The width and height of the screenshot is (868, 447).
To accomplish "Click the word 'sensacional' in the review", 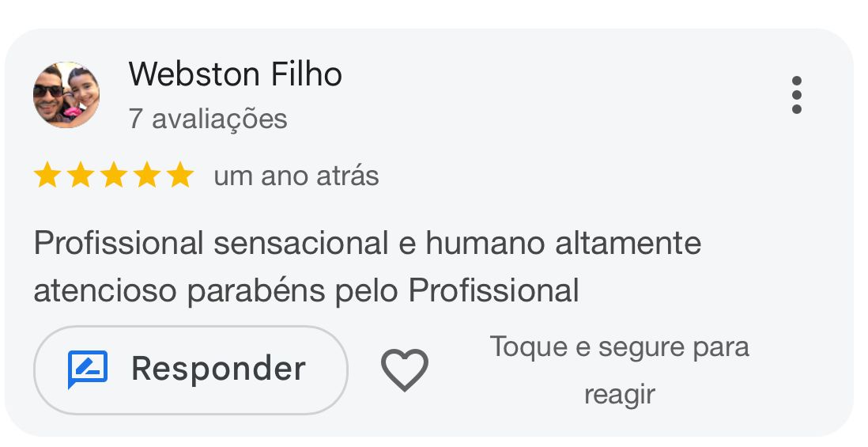I will [302, 243].
